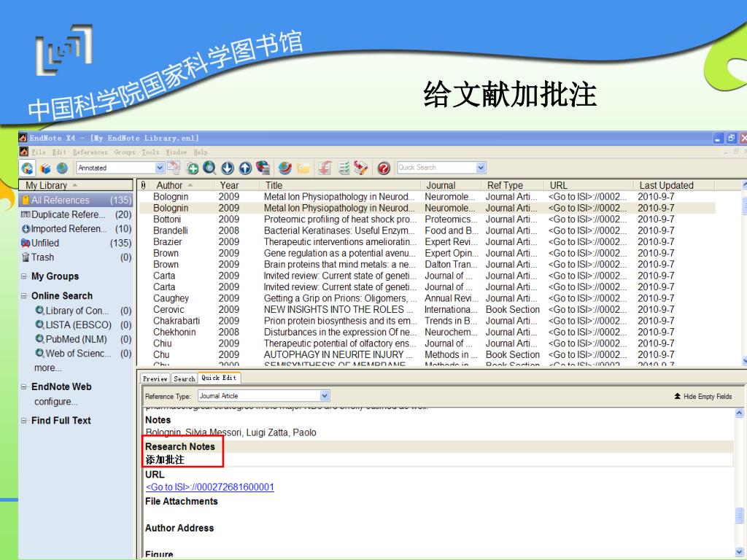Select the Cerovic NEW INSIGHTS reference
This screenshot has width=747, height=560.
pos(426,309)
